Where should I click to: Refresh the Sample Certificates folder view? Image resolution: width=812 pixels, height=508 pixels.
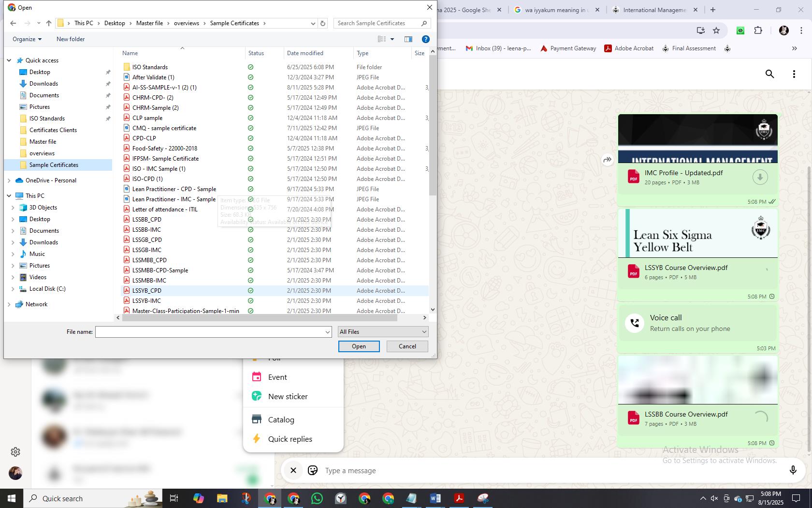click(x=323, y=23)
